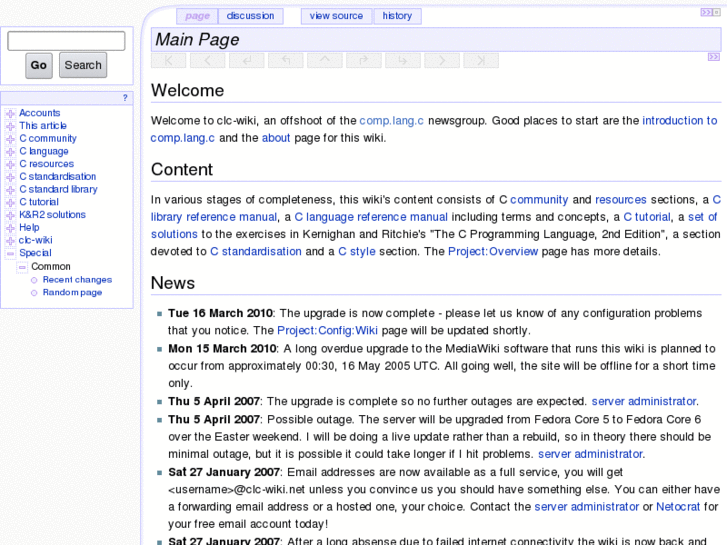Click the Search button
The height and width of the screenshot is (545, 727).
point(83,65)
